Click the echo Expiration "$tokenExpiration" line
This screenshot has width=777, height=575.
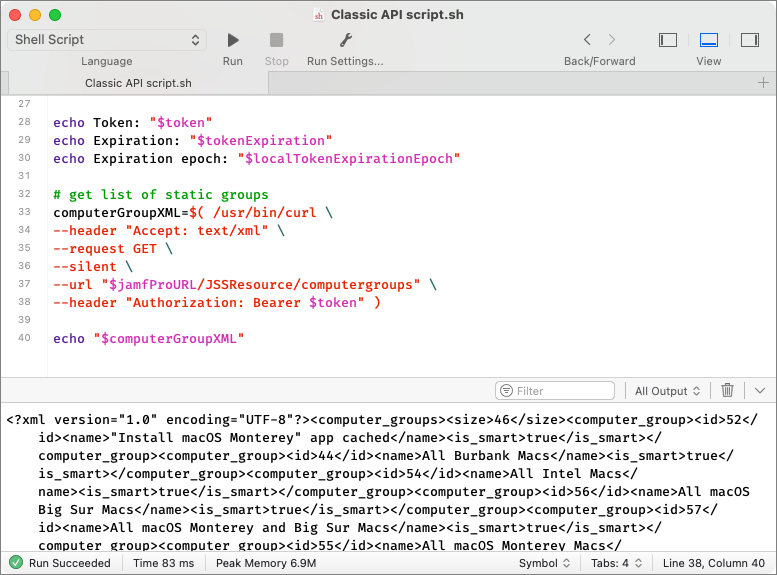tap(192, 141)
